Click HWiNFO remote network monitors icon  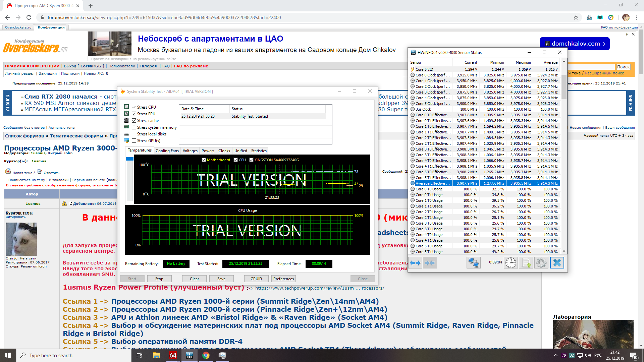473,263
